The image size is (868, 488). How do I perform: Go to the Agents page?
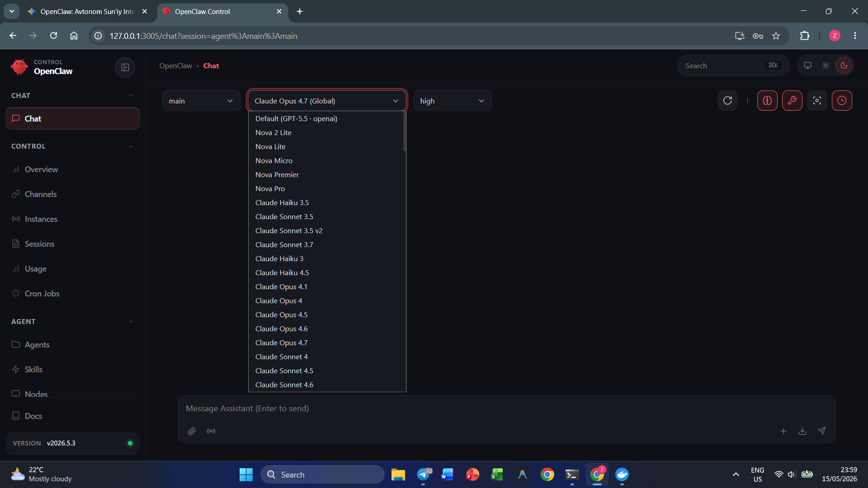pos(73,345)
